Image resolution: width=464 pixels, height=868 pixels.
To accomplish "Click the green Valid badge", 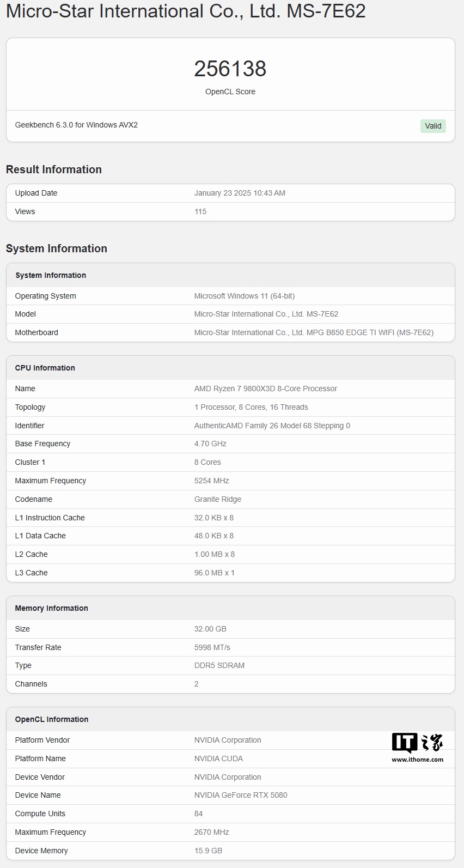I will coord(433,126).
